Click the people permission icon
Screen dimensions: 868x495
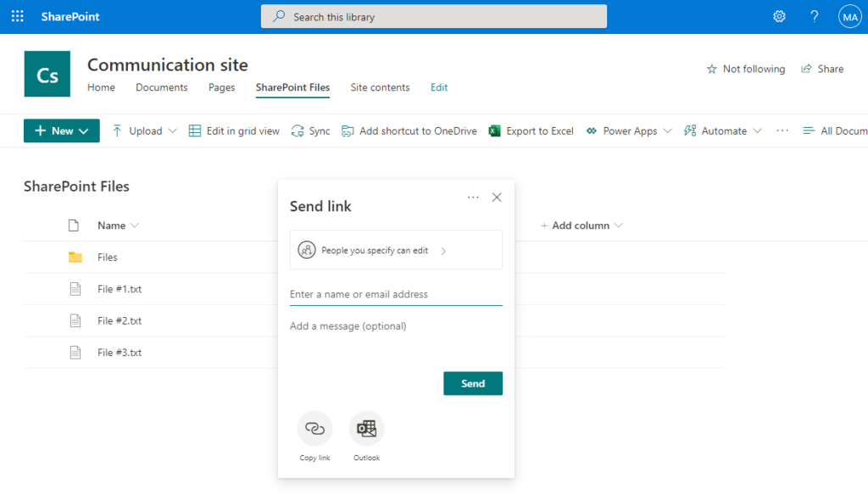307,250
